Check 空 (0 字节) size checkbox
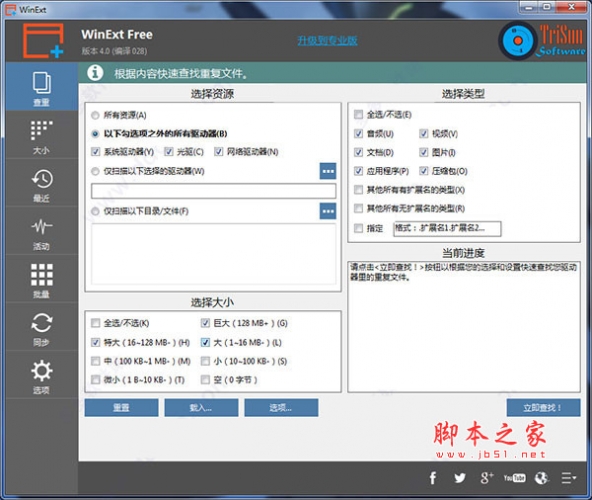 point(205,380)
